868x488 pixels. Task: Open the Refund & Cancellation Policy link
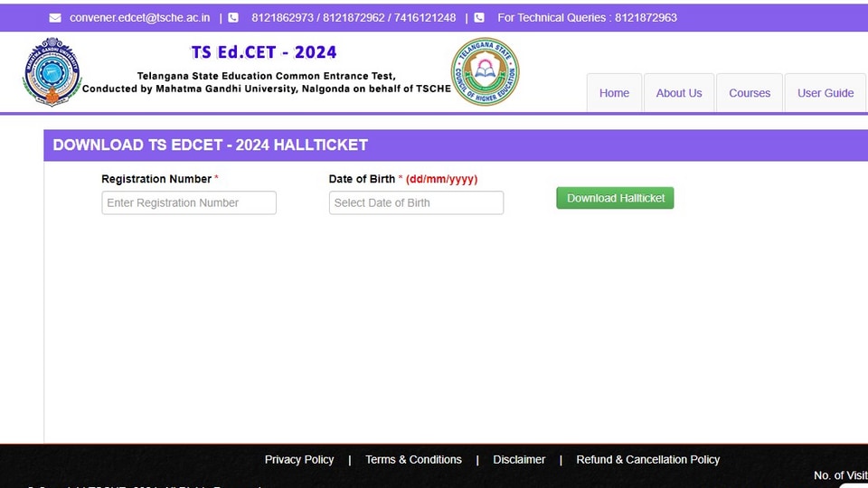pos(647,460)
